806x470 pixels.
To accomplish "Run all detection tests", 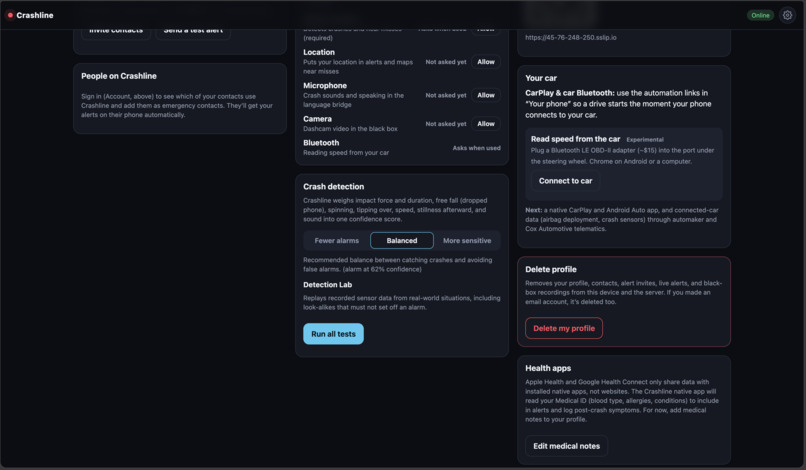I will pos(333,334).
